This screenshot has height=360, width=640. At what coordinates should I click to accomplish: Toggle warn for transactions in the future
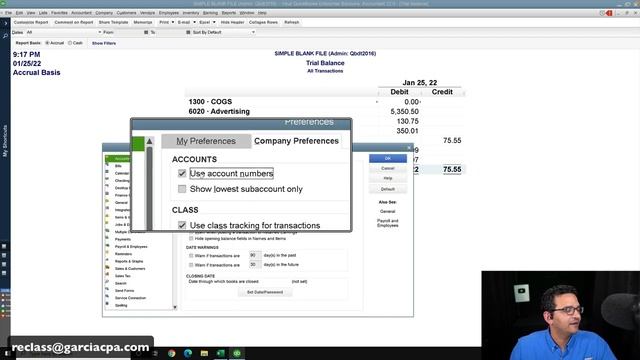click(191, 265)
